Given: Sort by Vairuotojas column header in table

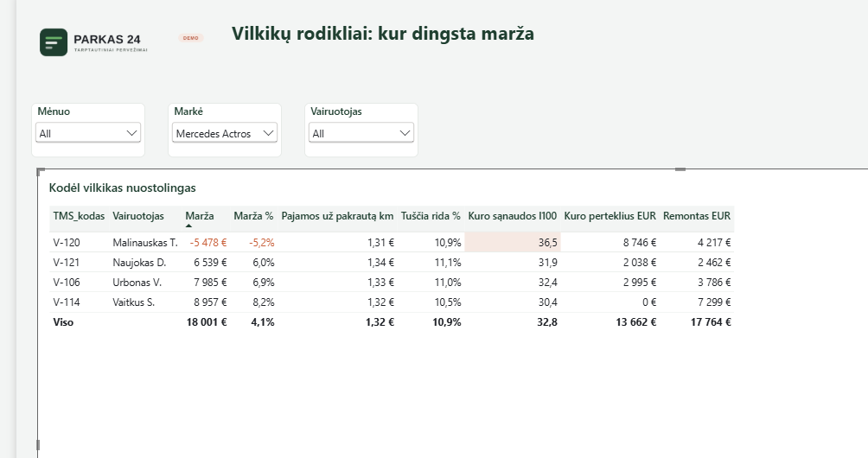Looking at the screenshot, I should 138,216.
